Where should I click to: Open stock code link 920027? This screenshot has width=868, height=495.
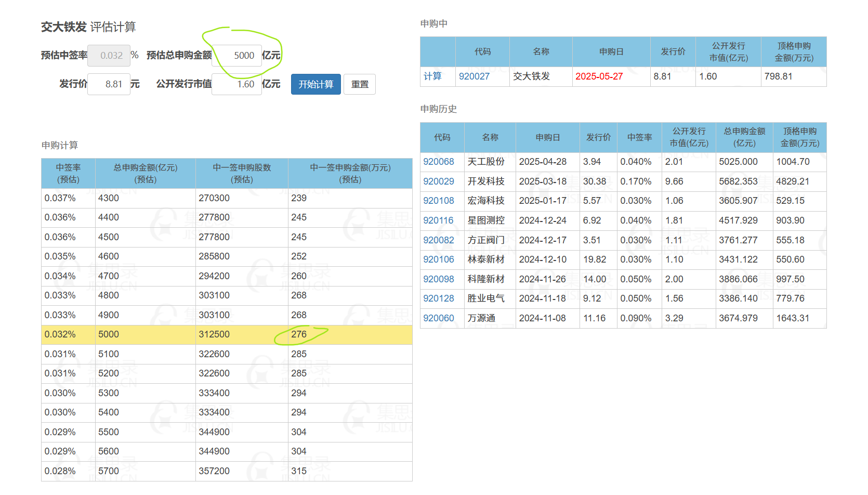pyautogui.click(x=474, y=76)
